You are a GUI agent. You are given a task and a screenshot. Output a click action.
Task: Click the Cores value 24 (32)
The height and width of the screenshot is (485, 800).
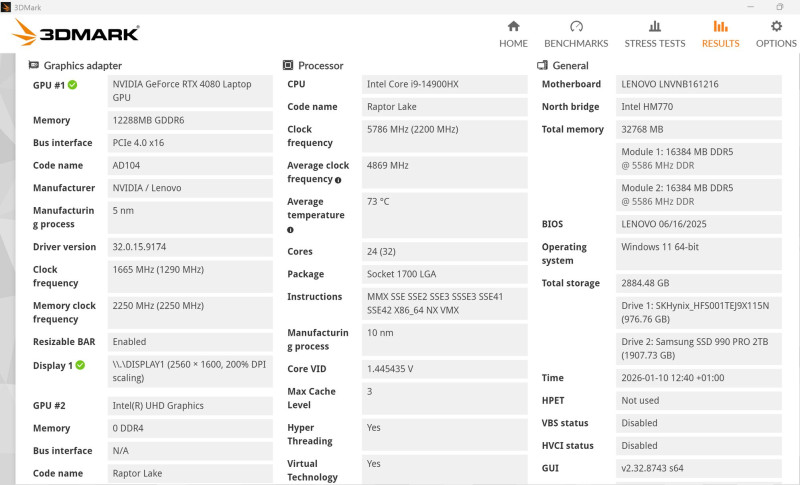444,251
